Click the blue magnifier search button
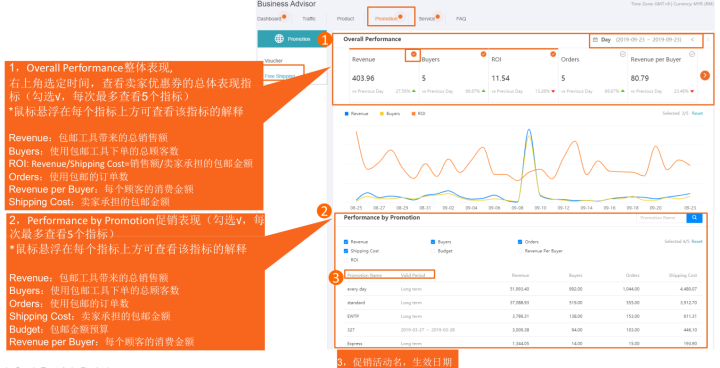This screenshot has height=368, width=720. (694, 218)
